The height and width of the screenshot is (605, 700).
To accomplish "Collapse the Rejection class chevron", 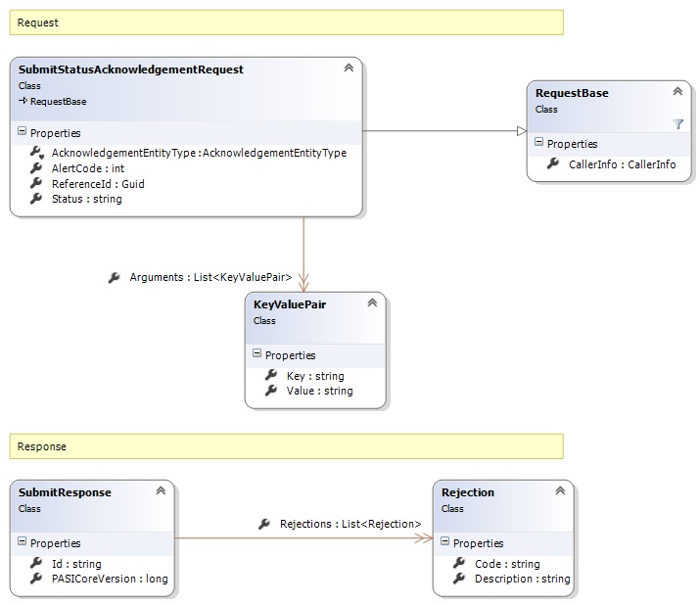I will click(560, 491).
